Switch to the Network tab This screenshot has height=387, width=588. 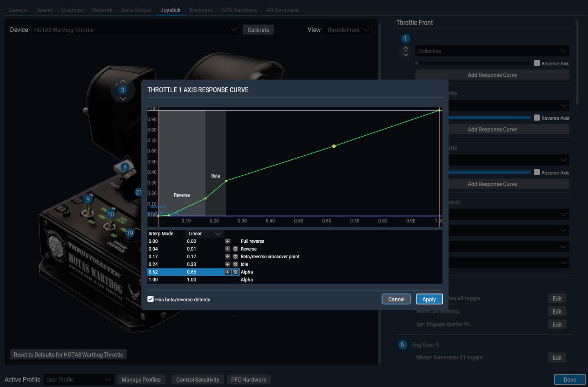(102, 10)
